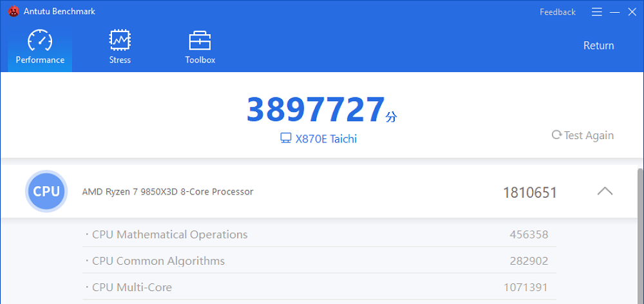Click the Antutu logo in title bar
This screenshot has height=304, width=644.
click(14, 12)
